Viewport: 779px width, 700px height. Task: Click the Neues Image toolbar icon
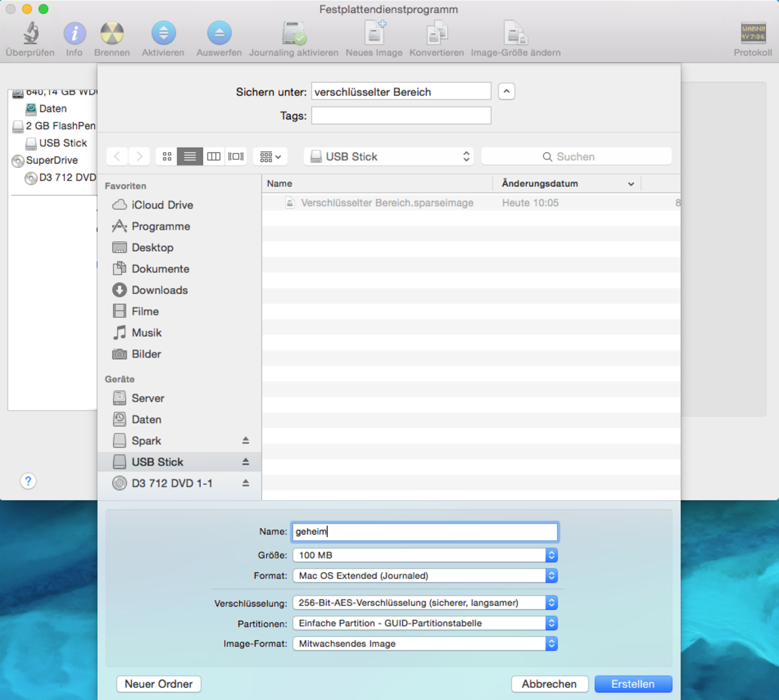374,34
